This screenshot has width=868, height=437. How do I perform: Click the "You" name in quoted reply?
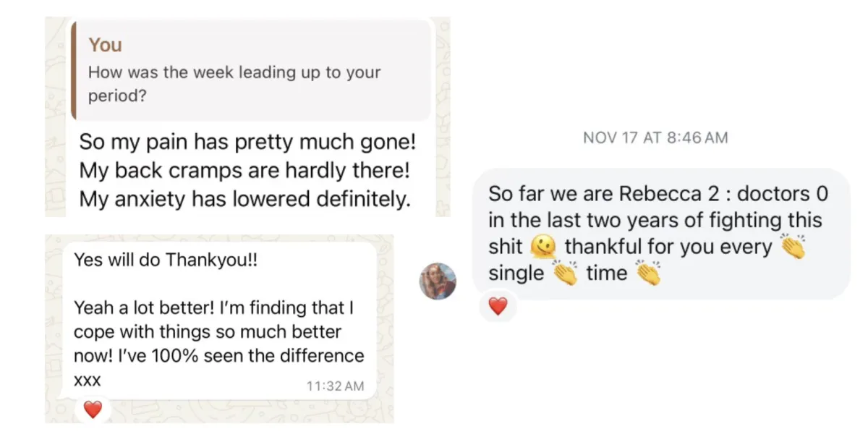click(106, 45)
